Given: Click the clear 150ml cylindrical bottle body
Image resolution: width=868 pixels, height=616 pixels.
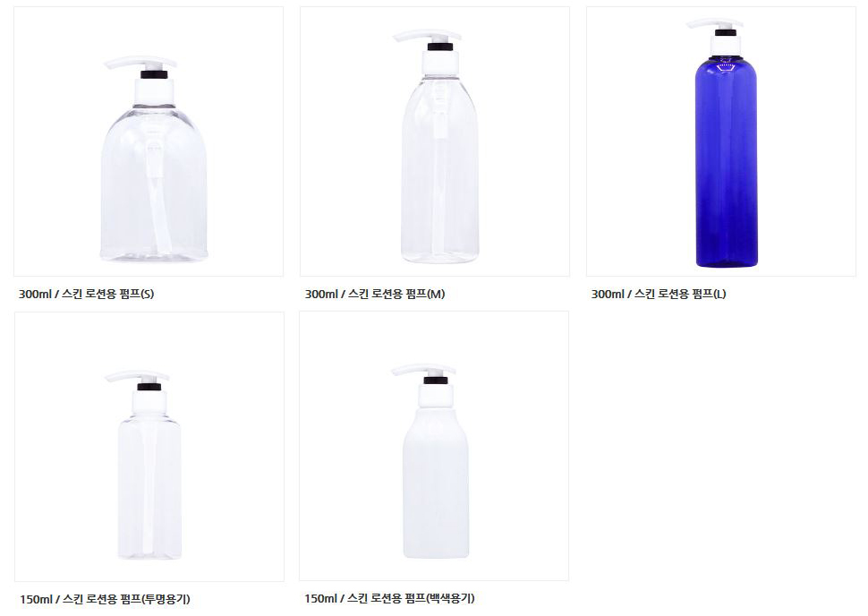Looking at the screenshot, I should click(x=149, y=487).
